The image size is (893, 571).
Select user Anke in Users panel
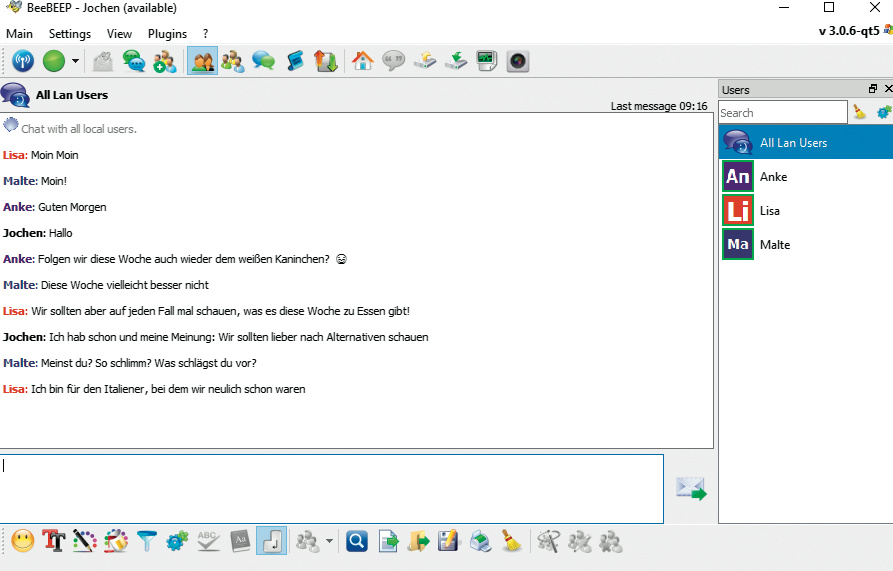805,176
